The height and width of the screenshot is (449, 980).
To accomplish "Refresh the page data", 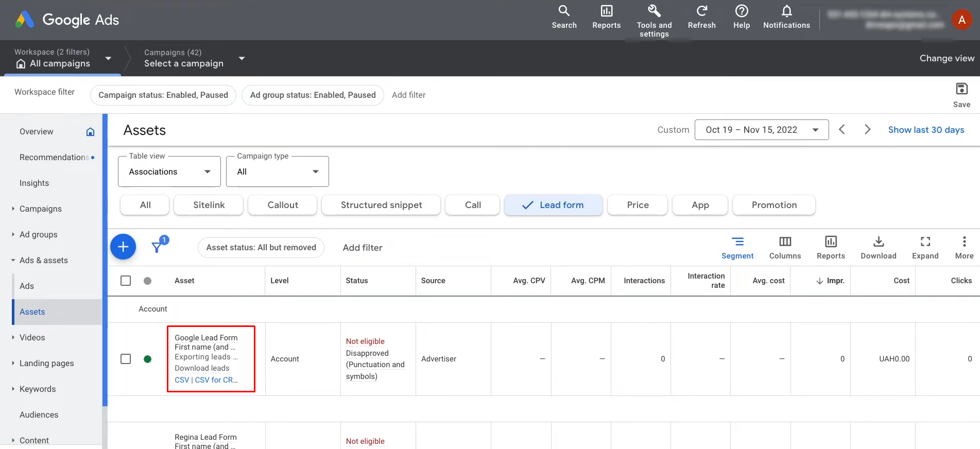I will coord(701,17).
